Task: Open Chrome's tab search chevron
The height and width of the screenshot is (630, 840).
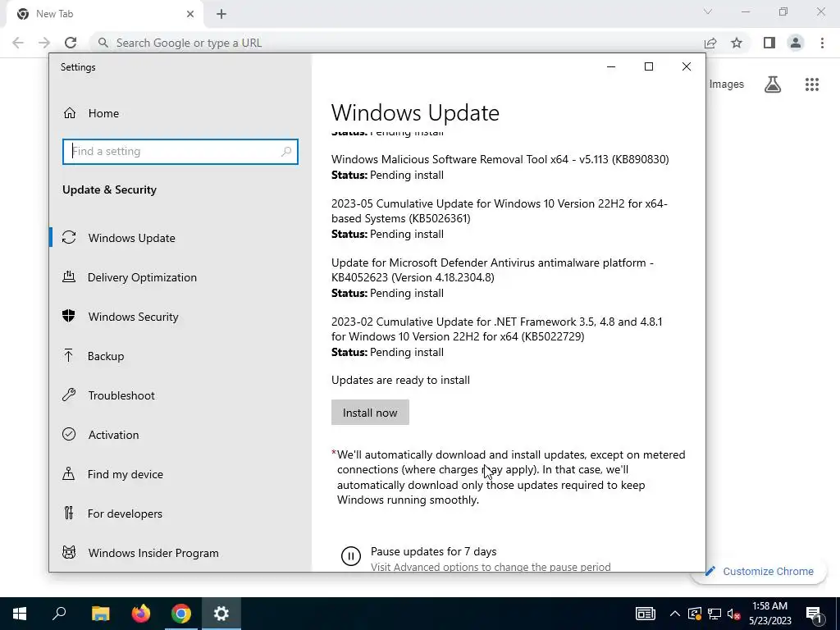Action: [x=708, y=11]
